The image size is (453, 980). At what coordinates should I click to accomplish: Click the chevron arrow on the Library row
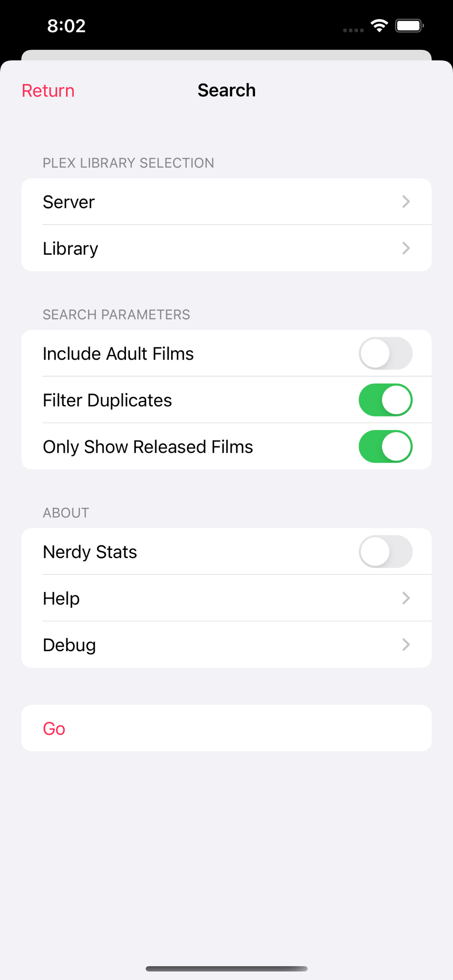click(x=406, y=248)
